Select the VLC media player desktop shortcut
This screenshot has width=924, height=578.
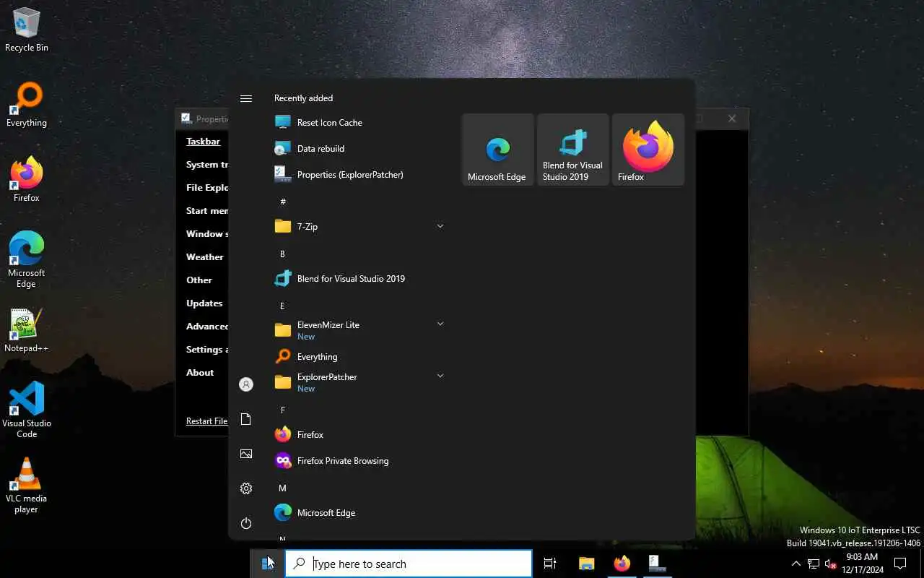point(27,486)
